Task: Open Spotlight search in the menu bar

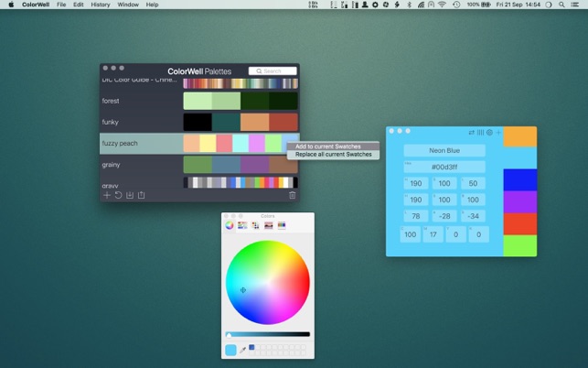Action: point(561,5)
